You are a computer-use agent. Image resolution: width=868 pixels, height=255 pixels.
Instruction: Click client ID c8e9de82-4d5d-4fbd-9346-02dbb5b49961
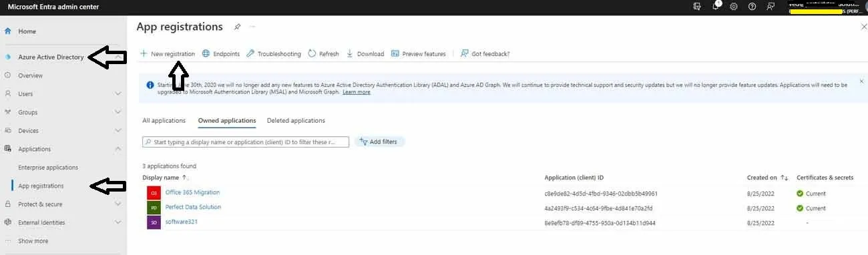click(601, 194)
